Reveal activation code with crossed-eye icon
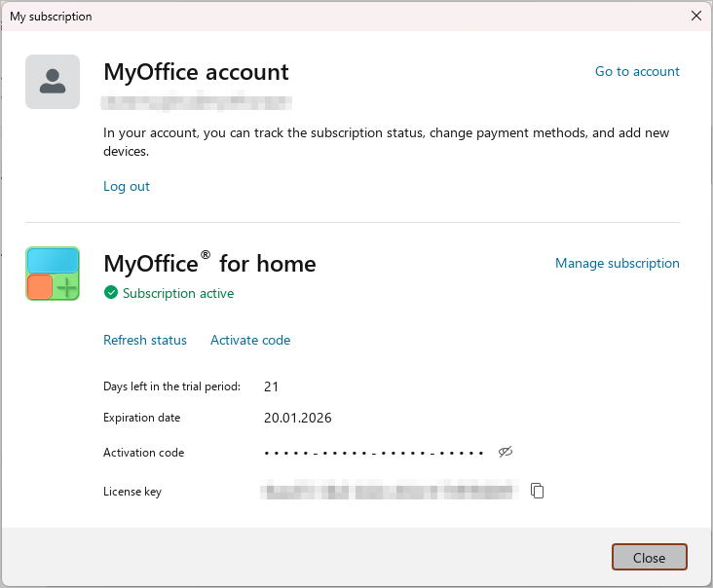This screenshot has width=713, height=588. point(506,452)
